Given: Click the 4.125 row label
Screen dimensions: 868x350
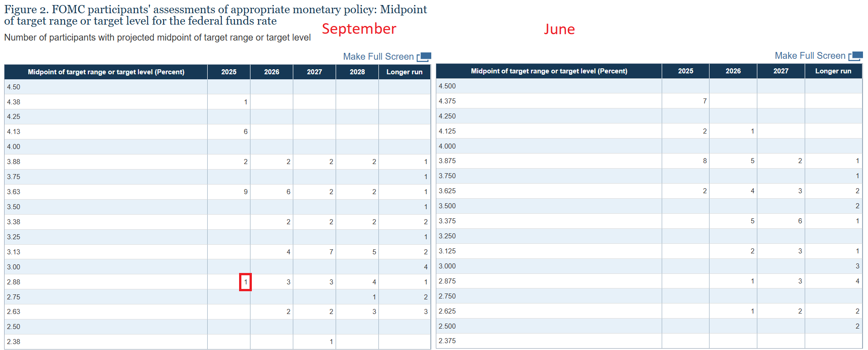Looking at the screenshot, I should (447, 131).
